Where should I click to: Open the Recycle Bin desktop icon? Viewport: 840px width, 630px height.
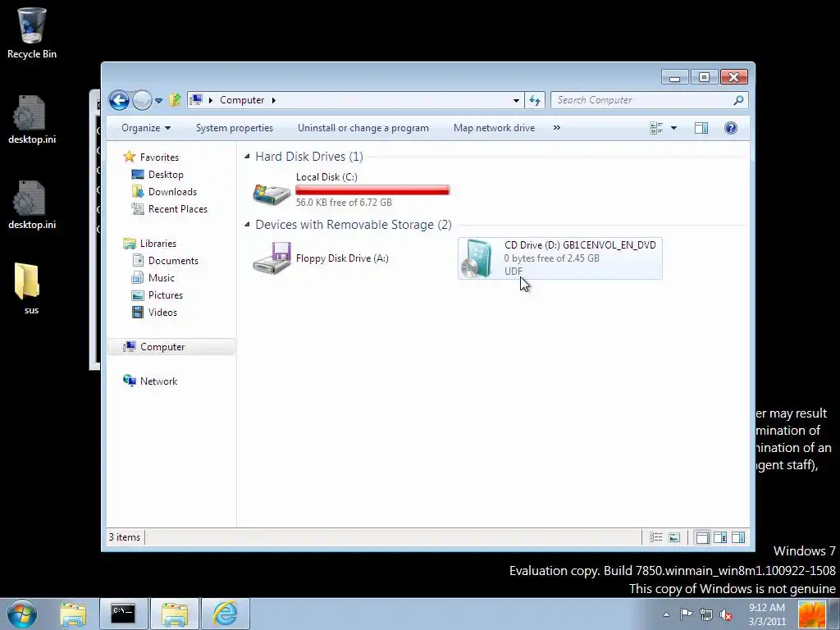tap(32, 33)
